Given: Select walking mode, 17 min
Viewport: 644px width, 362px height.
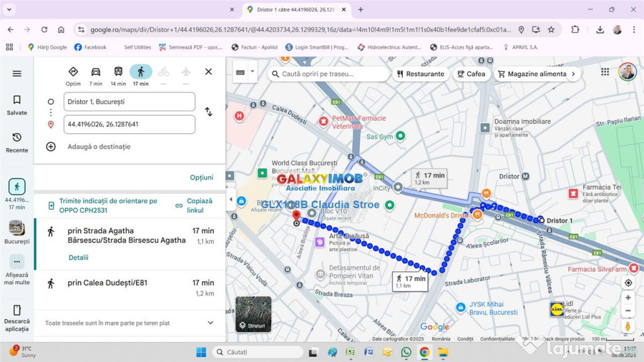Looking at the screenshot, I should click(141, 76).
